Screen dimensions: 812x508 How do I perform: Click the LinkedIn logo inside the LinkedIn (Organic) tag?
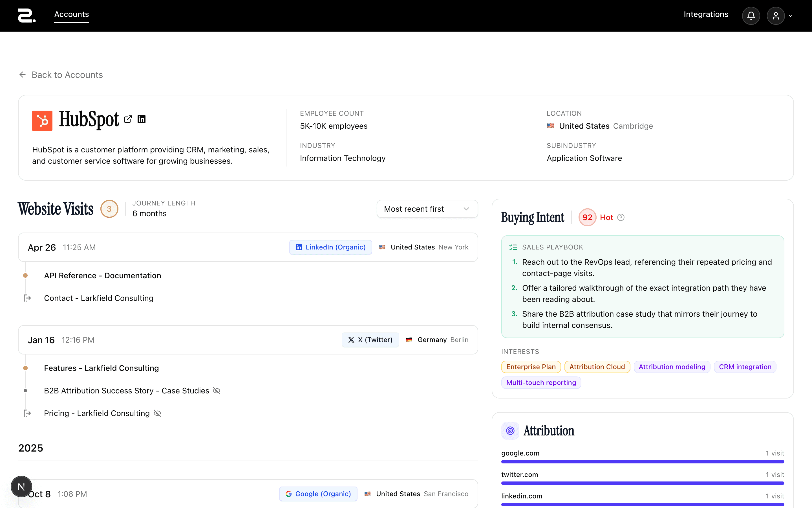(299, 247)
